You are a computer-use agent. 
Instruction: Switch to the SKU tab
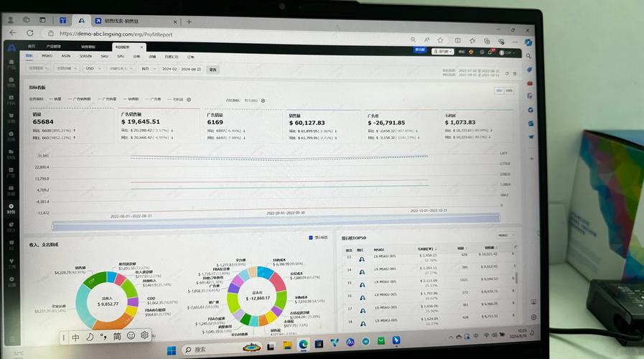[x=104, y=56]
